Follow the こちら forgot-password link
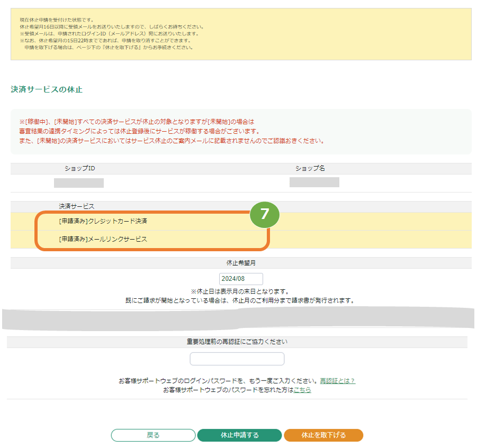 tap(302, 390)
